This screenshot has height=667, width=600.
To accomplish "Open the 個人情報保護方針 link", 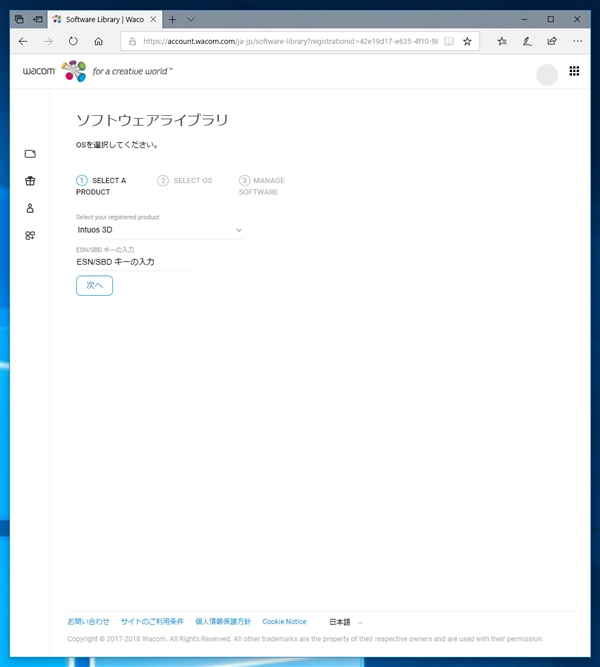I will click(223, 621).
